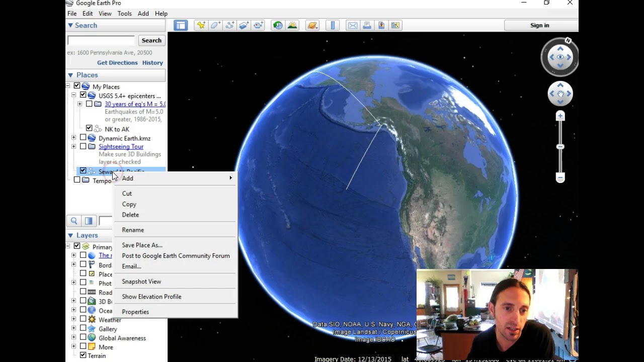Check the Sightseeing Tour checkbox
644x362 pixels.
(83, 146)
